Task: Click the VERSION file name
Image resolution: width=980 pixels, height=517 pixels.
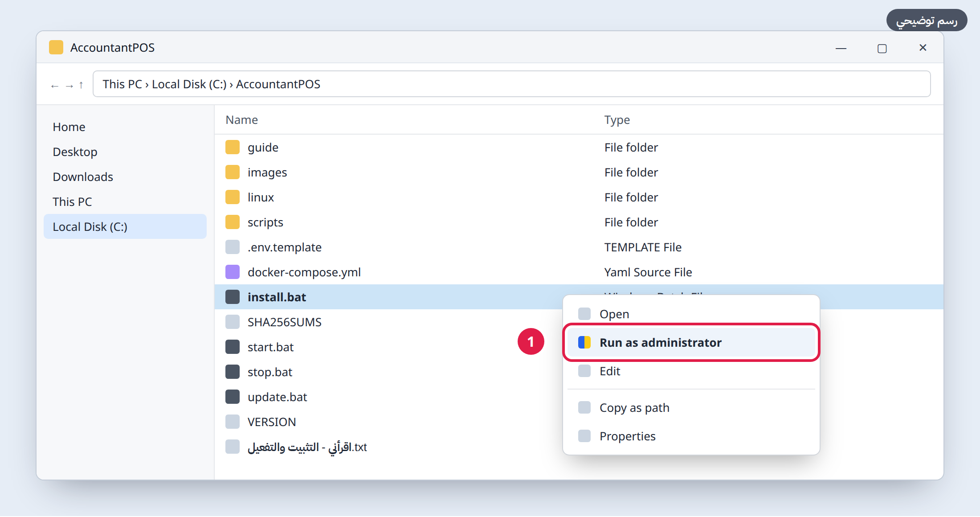Action: (x=272, y=422)
